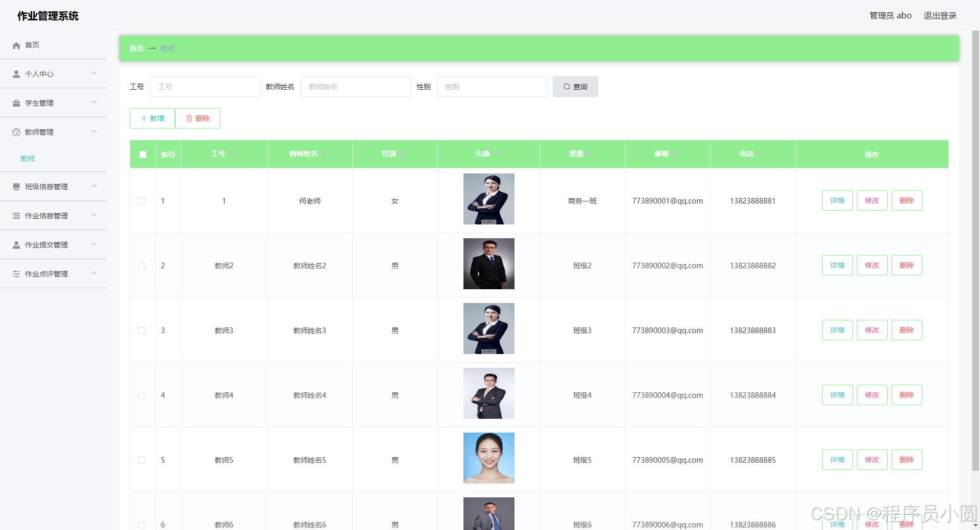The width and height of the screenshot is (980, 530).
Task: Sort table by 班级 column arrows
Action: tap(590, 154)
